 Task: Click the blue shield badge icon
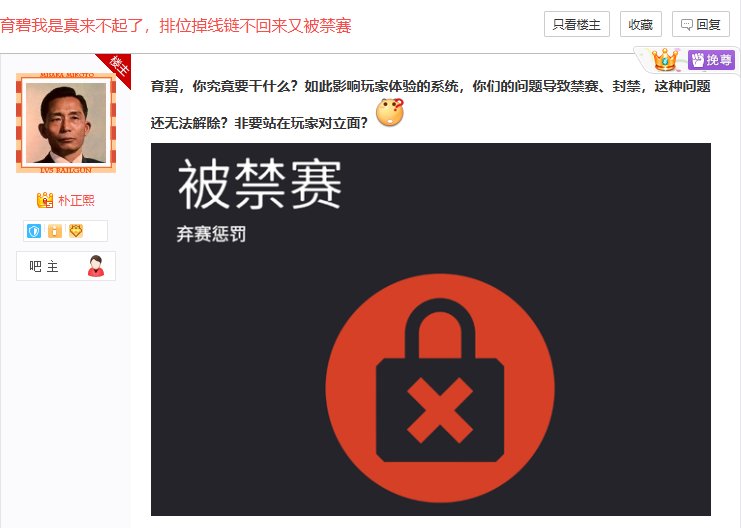(x=34, y=231)
